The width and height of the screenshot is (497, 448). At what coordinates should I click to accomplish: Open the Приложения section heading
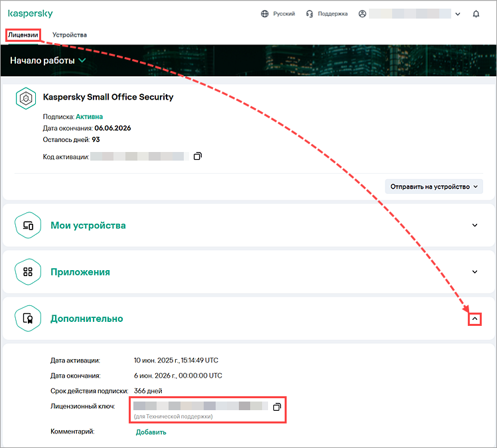[x=80, y=272]
